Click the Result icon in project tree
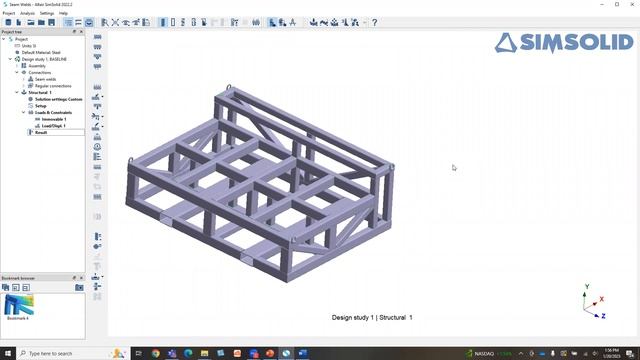Viewport: 640px width, 360px height. coord(31,132)
